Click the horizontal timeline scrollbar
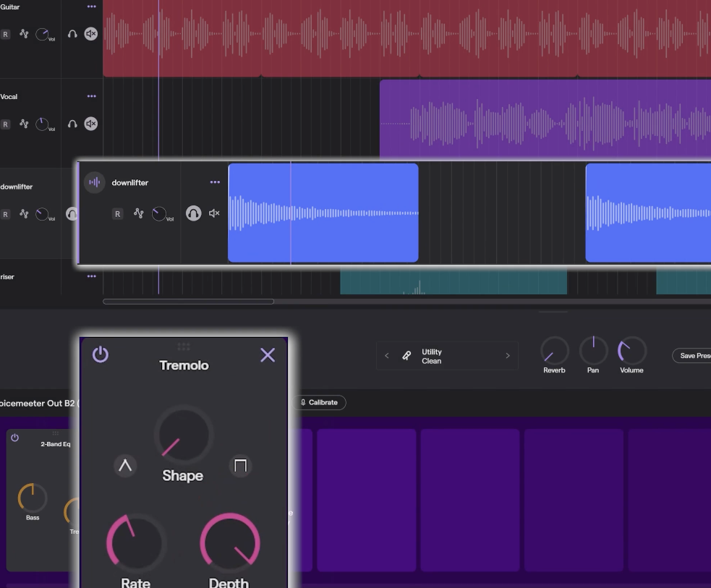The width and height of the screenshot is (711, 588). point(188,302)
